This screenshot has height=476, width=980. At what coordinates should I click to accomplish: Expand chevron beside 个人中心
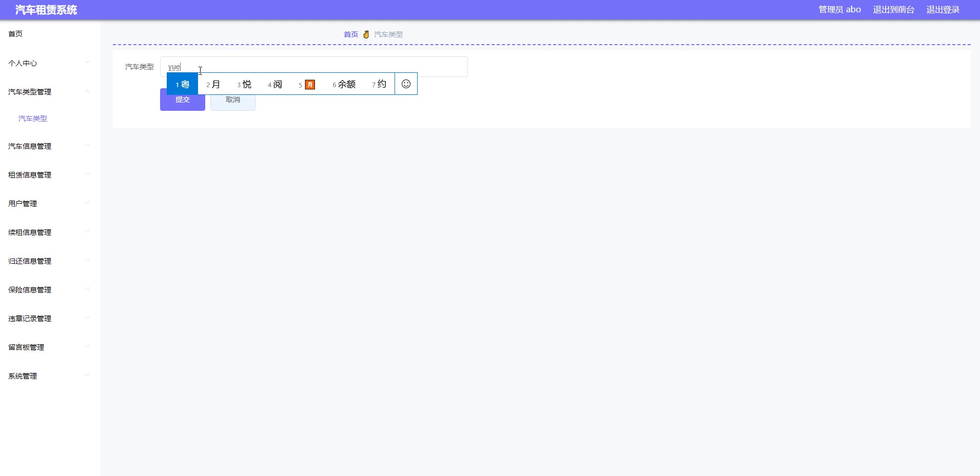87,63
